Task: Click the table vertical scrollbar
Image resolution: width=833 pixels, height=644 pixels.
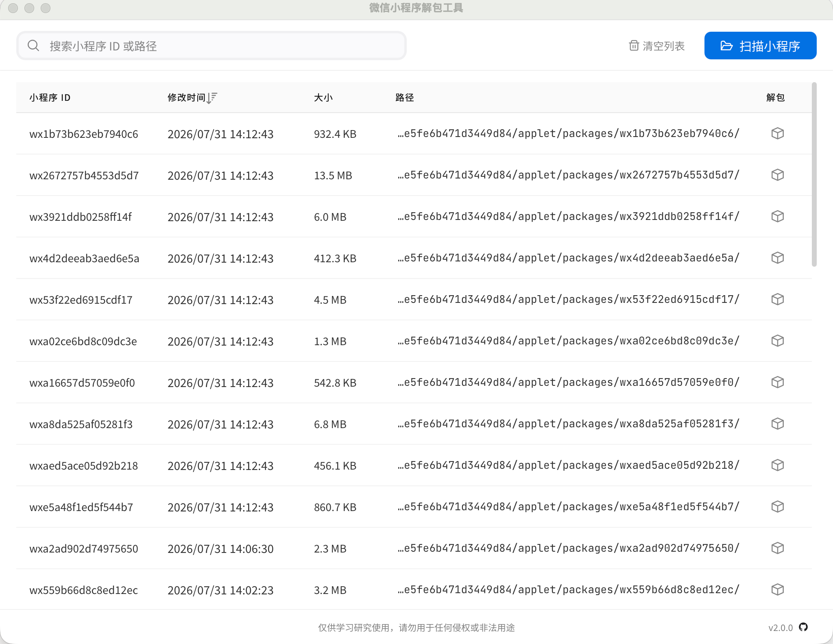Action: tap(814, 175)
